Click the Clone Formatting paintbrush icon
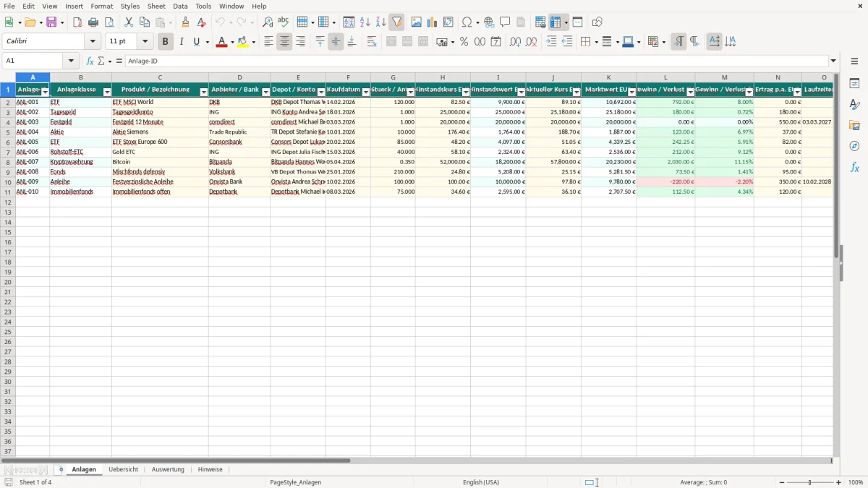 185,22
